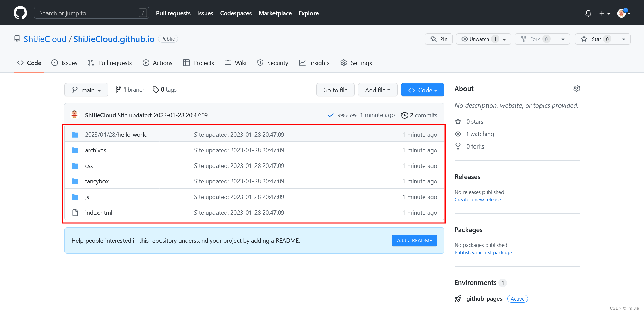
Task: Click the commit status check mark
Action: (331, 115)
